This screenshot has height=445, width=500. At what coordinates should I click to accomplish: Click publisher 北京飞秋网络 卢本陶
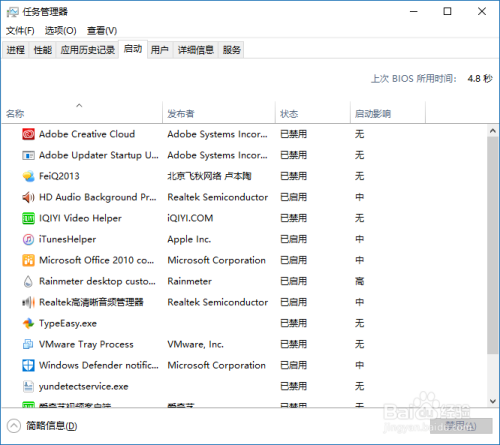point(209,176)
